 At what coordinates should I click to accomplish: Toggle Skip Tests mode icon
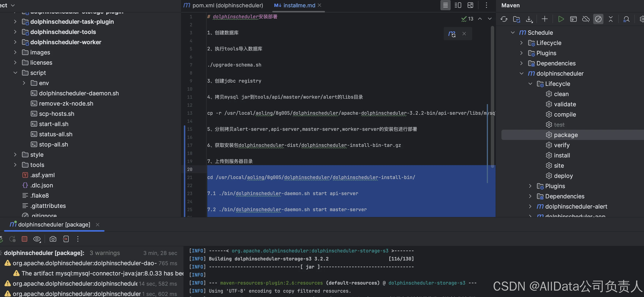(598, 19)
